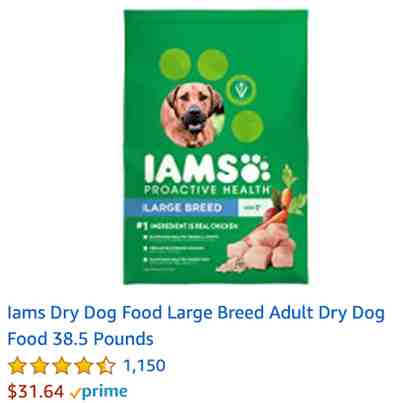The height and width of the screenshot is (403, 400).
Task: Select the third gold rating star
Action: coord(62,366)
